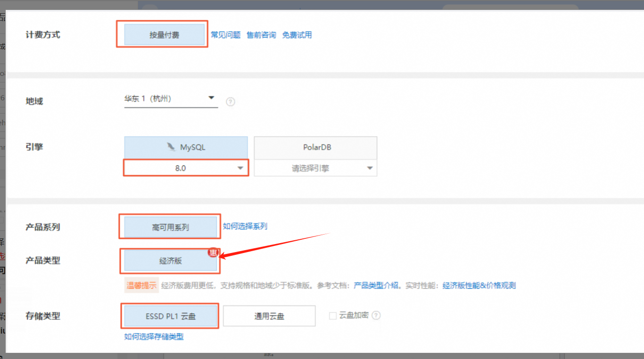Click the 售前咨询 link
This screenshot has width=644, height=359.
(261, 35)
